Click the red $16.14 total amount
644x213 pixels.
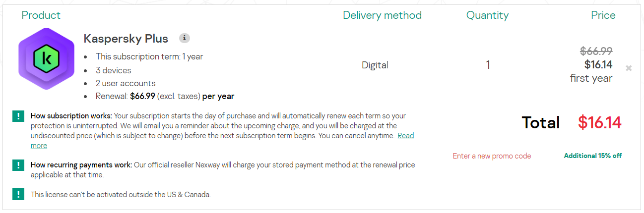point(599,123)
